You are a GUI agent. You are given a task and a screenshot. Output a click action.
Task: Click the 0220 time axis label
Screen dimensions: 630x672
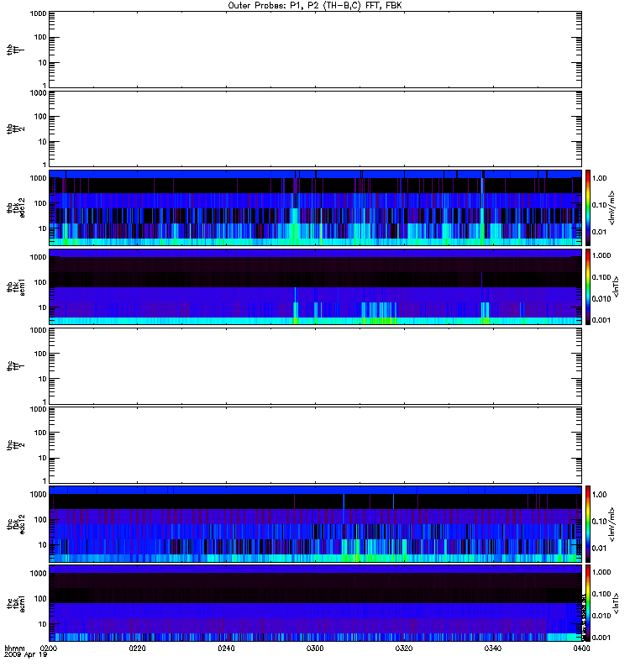[137, 648]
